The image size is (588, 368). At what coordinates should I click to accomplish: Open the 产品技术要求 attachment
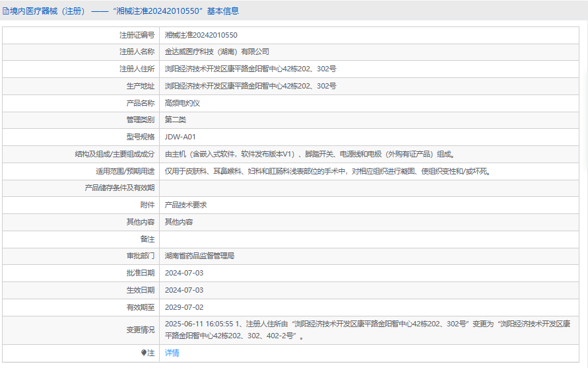[x=185, y=205]
